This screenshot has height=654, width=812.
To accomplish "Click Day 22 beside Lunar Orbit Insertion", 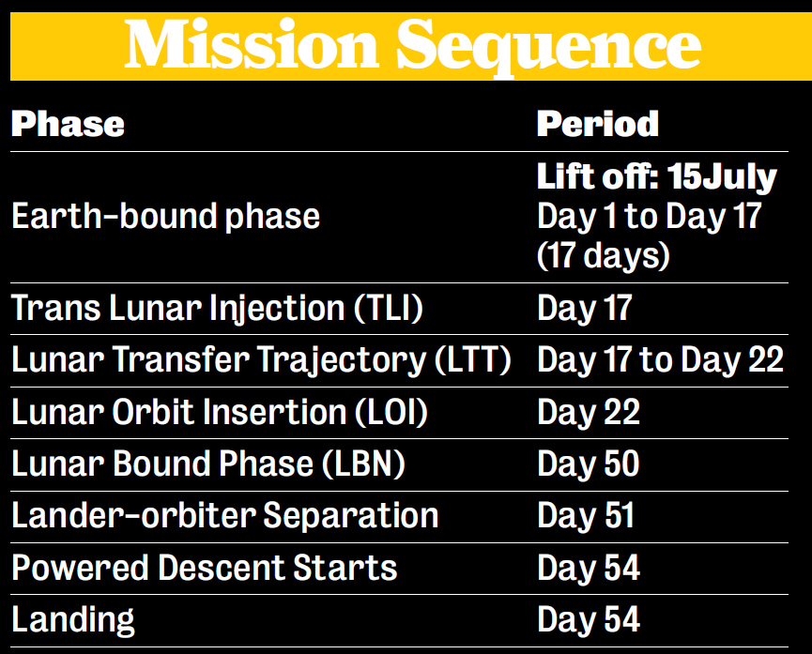I will point(589,413).
